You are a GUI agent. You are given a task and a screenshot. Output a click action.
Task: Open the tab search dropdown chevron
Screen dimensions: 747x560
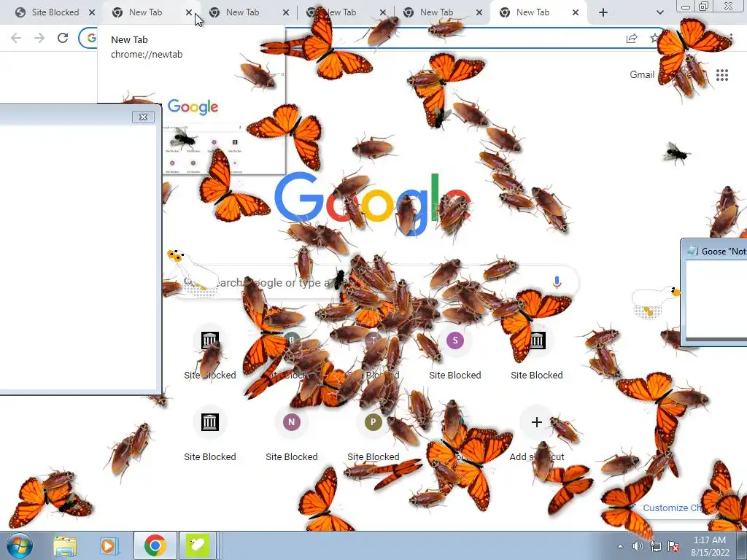click(659, 12)
